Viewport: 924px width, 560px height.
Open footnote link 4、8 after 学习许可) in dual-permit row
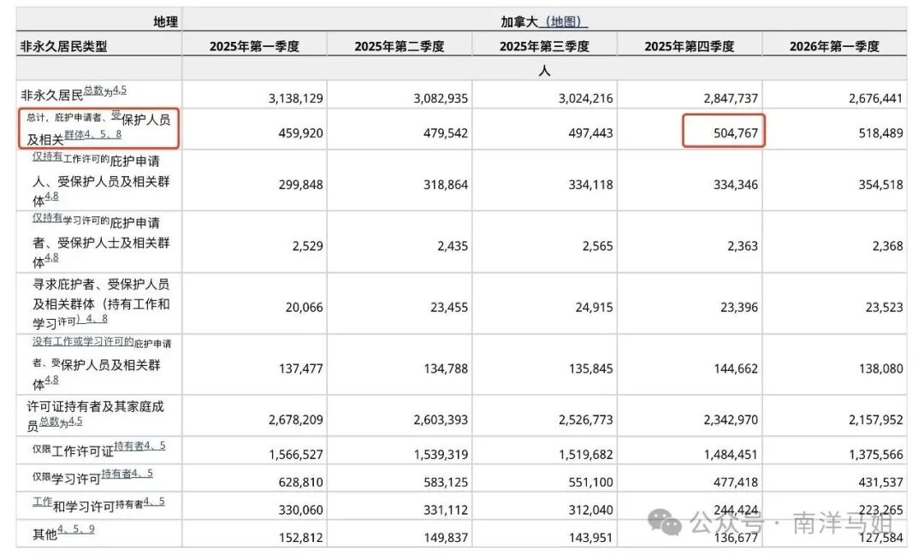pyautogui.click(x=93, y=319)
